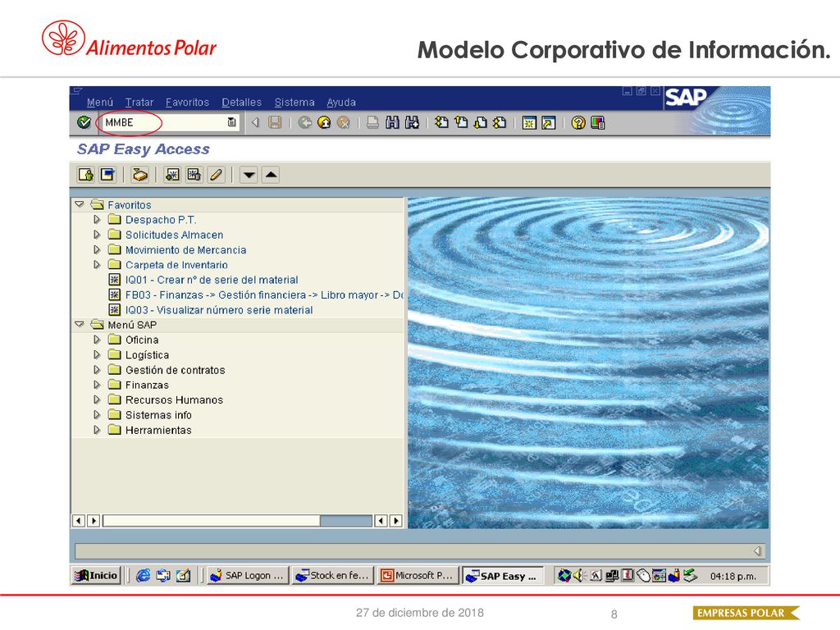
Task: Expand the Sistemas info folder
Action: [x=97, y=414]
